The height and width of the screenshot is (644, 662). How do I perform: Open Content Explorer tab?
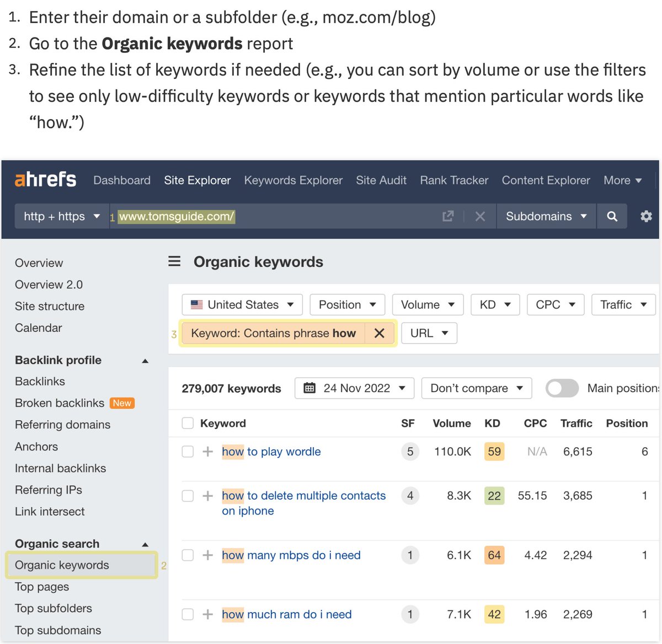pos(546,180)
